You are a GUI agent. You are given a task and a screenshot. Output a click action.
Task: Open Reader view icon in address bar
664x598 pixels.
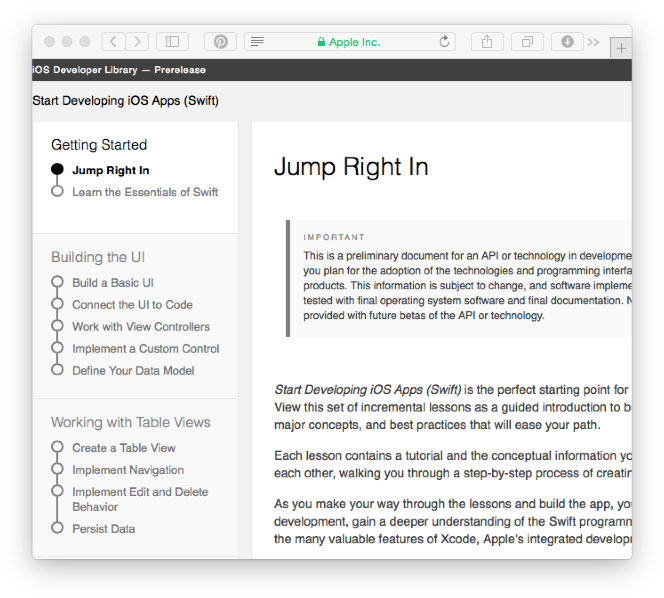coord(257,42)
